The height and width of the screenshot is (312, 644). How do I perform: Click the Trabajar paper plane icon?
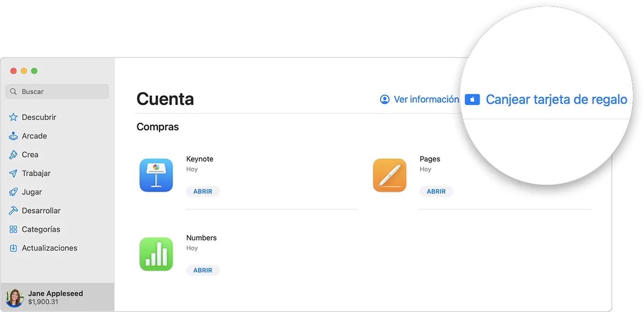[x=13, y=173]
